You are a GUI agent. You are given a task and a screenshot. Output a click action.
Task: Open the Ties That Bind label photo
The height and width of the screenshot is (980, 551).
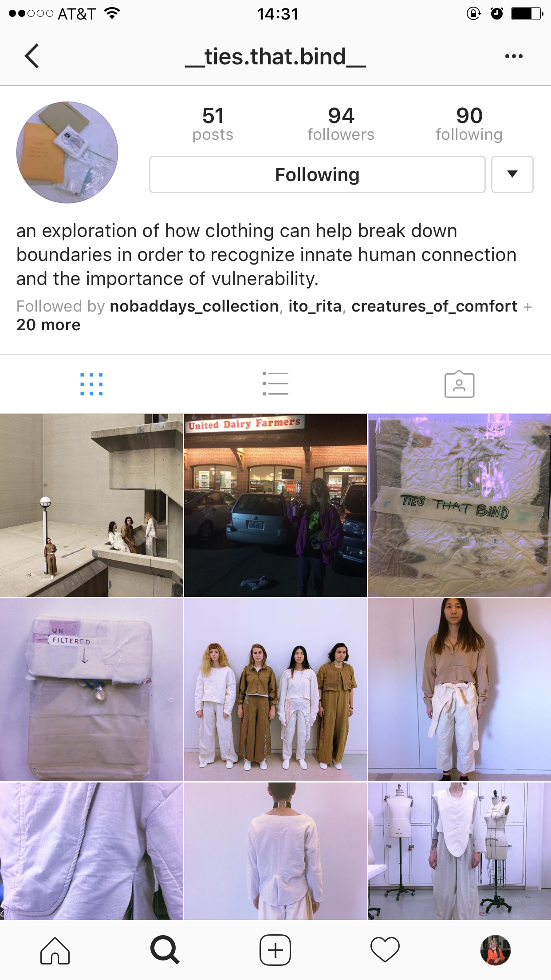coord(460,506)
